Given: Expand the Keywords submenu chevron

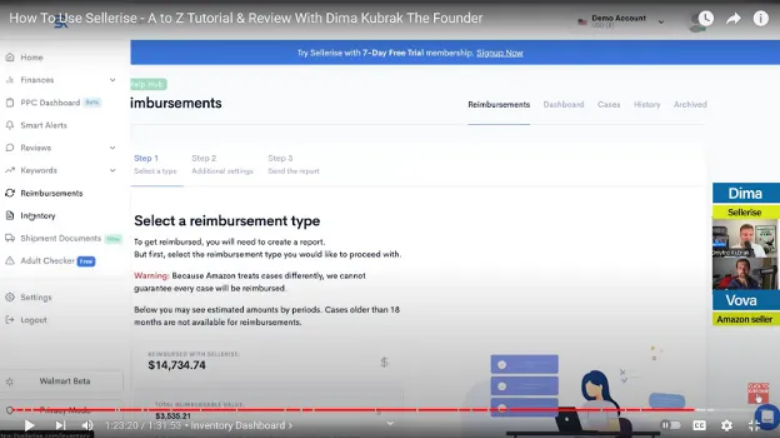Looking at the screenshot, I should pyautogui.click(x=112, y=170).
